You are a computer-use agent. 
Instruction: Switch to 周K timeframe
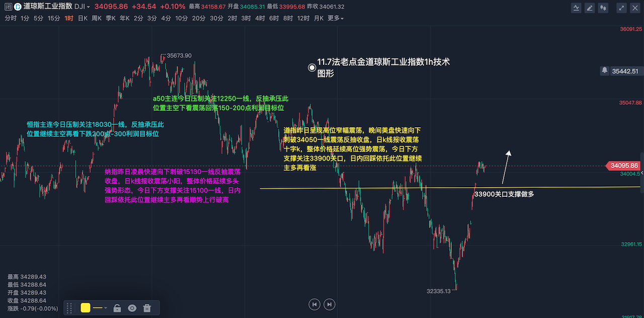pos(97,18)
